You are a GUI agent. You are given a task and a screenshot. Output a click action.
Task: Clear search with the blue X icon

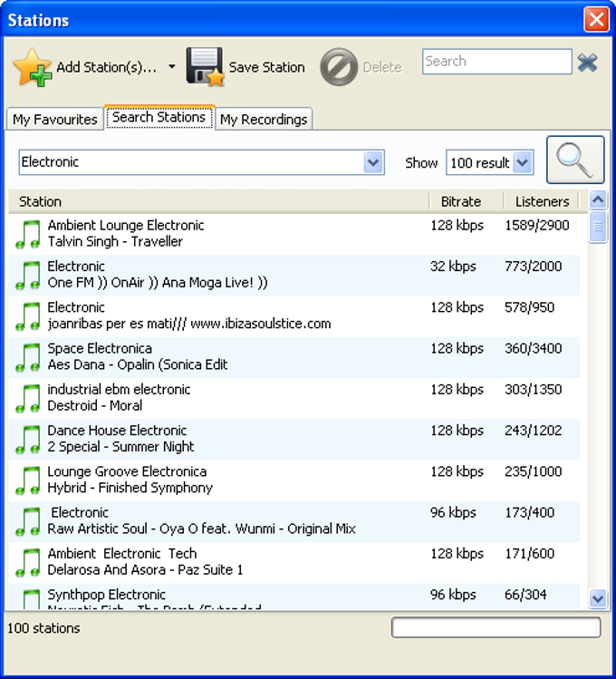588,63
